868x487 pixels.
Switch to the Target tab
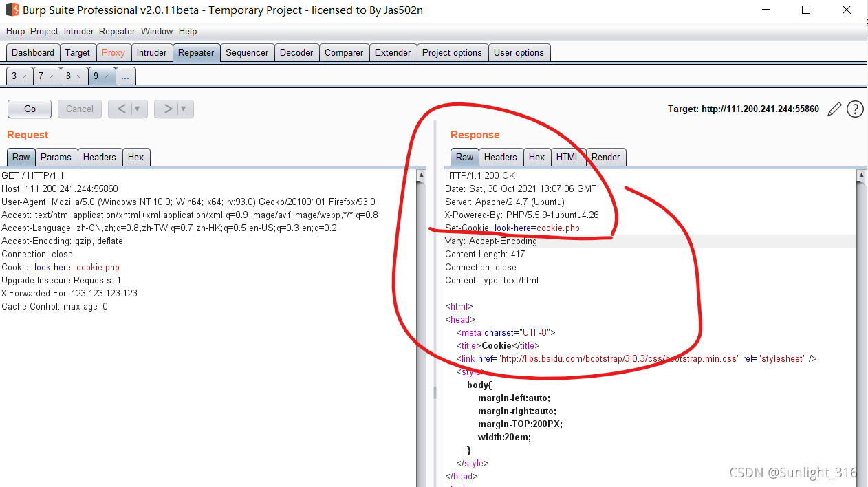(x=78, y=52)
